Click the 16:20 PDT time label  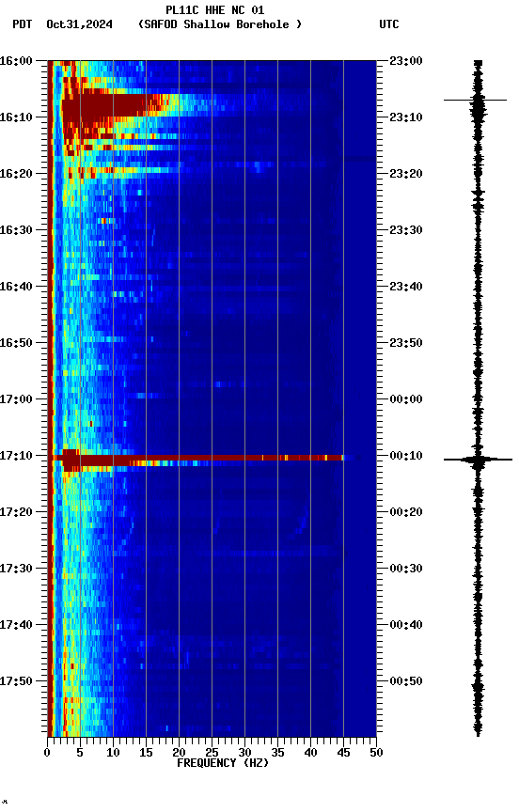point(16,174)
